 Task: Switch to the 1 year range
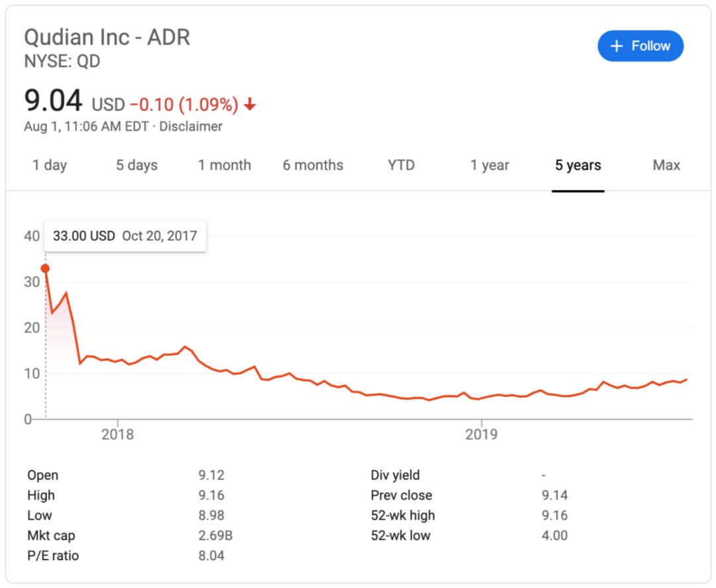pos(489,165)
